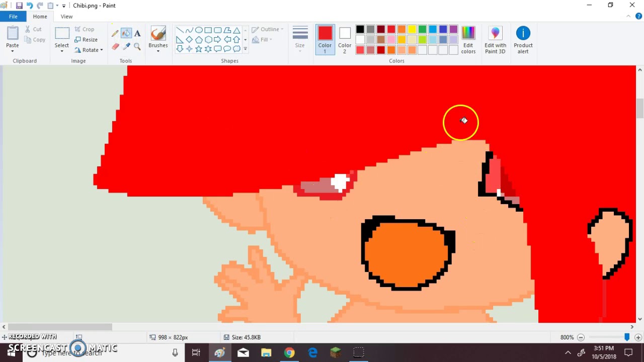Click the Save icon in title bar
644x362 pixels.
click(19, 6)
